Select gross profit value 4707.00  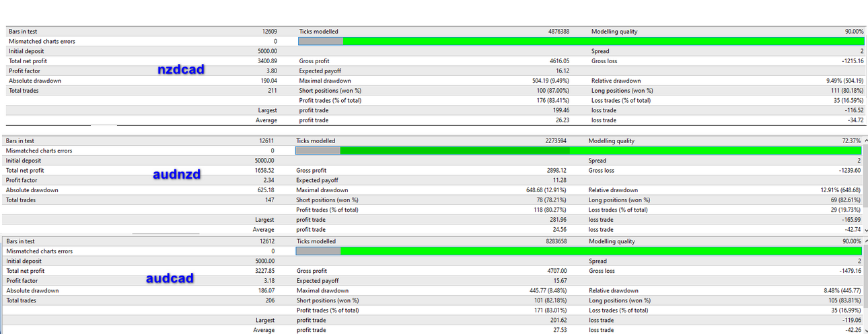point(556,271)
